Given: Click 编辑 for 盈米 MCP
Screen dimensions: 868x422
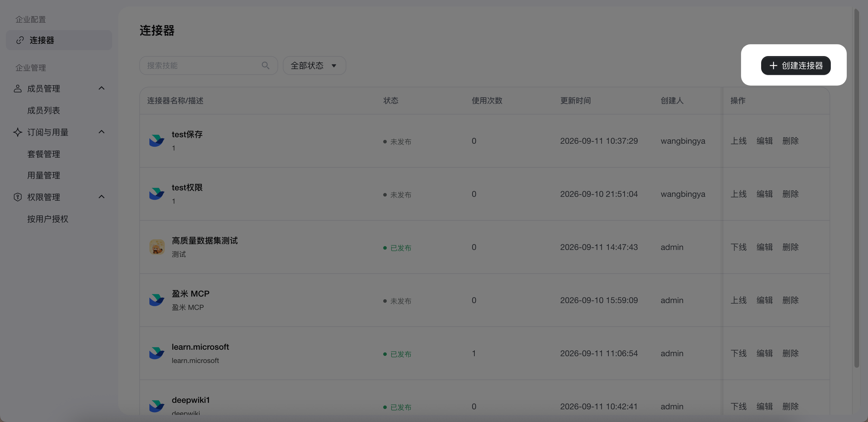Looking at the screenshot, I should [764, 300].
